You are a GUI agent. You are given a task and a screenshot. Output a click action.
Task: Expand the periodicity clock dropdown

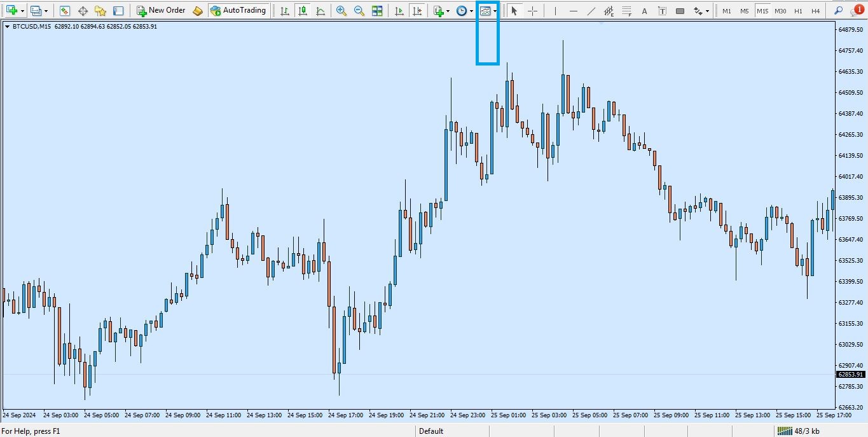[x=471, y=11]
